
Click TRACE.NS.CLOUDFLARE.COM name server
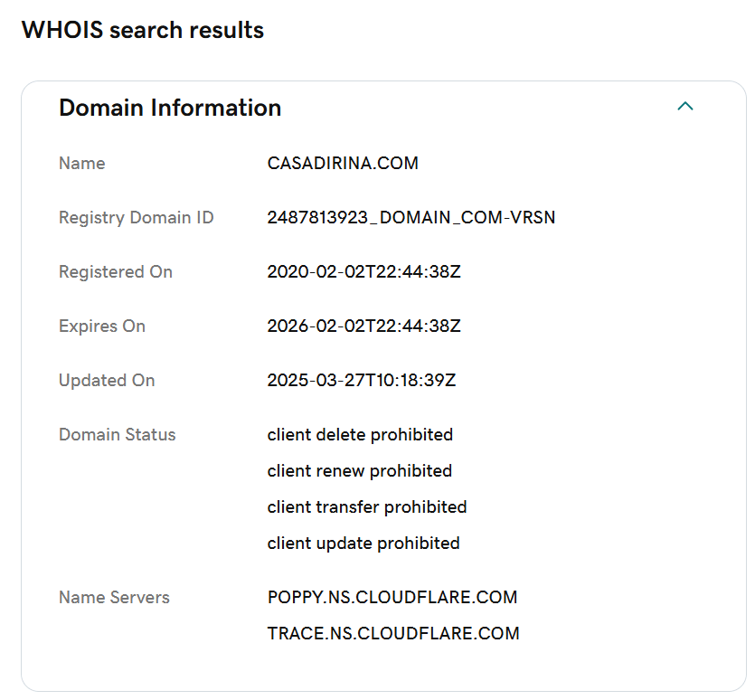point(393,633)
